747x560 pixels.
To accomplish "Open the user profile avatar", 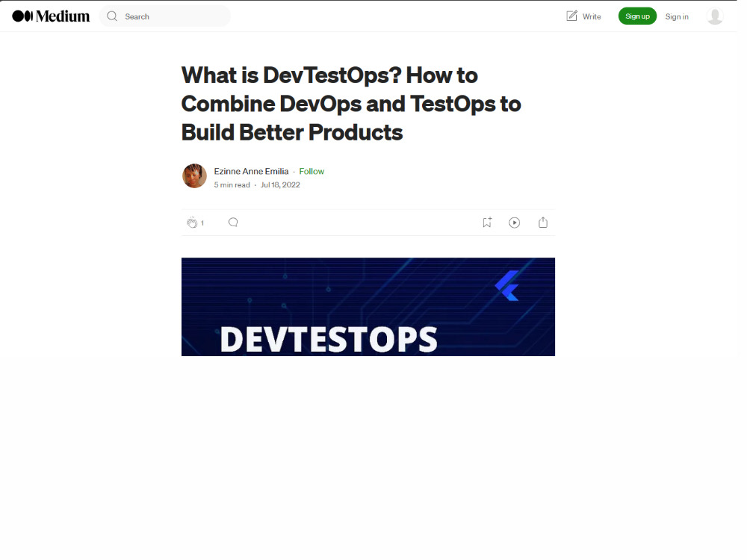I will click(715, 16).
